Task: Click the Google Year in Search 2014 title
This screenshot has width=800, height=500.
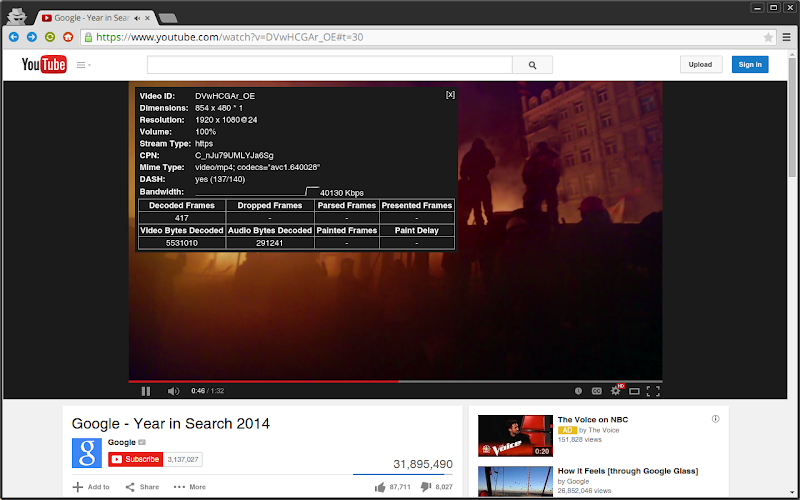Action: [x=171, y=423]
